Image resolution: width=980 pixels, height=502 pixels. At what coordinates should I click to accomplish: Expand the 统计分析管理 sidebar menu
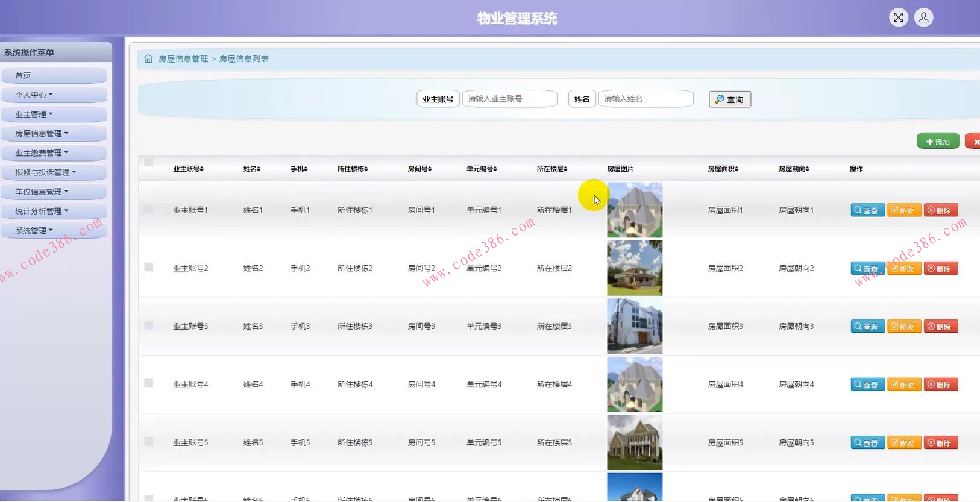(42, 211)
